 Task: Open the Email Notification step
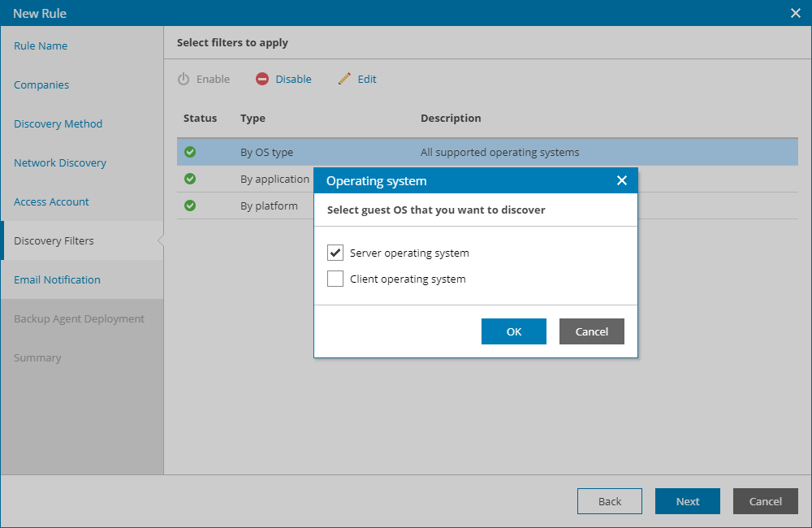[x=57, y=279]
